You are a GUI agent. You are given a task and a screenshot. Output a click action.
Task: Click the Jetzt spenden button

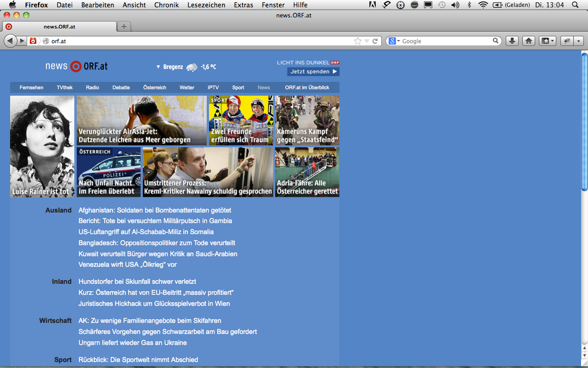tap(313, 72)
